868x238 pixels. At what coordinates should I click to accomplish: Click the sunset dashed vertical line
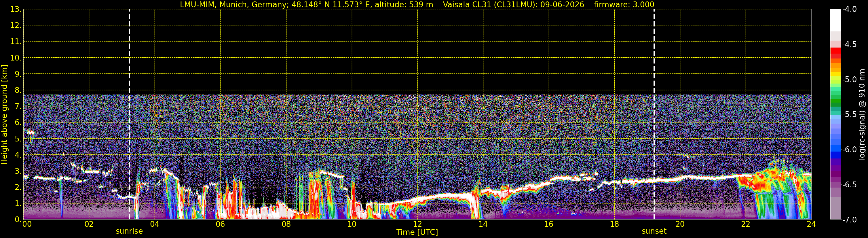pos(654,114)
